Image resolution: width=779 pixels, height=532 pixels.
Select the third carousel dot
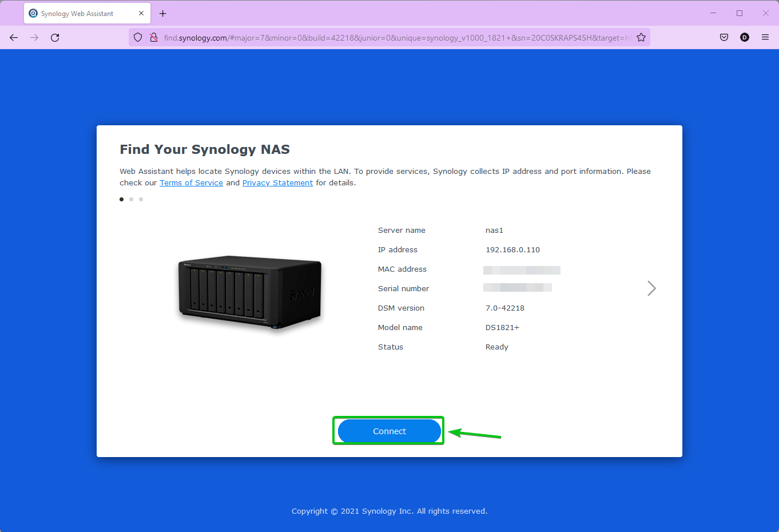[141, 199]
